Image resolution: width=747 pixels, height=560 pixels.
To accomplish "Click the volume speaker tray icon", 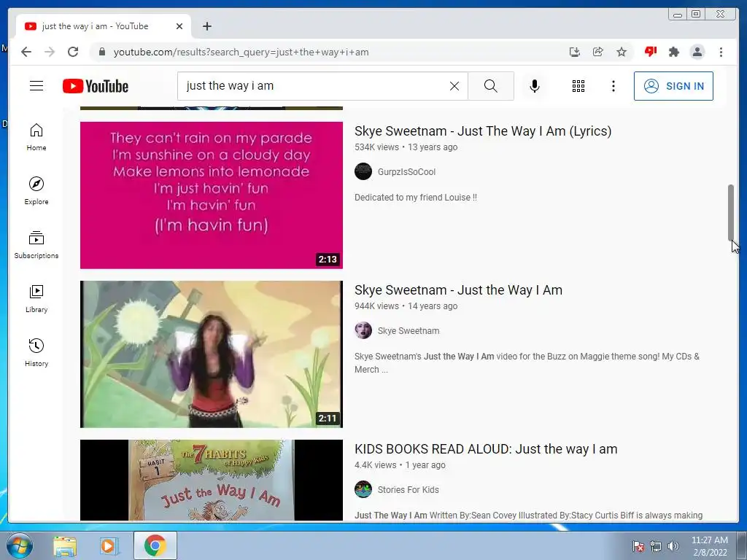I will (673, 546).
